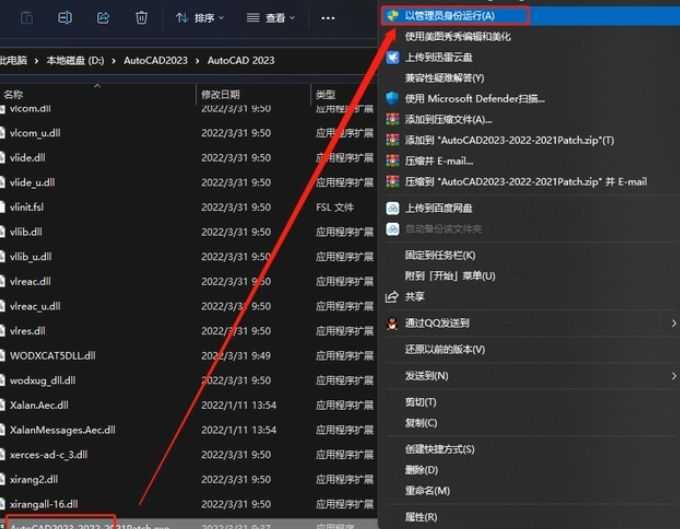Expand chevron after 本地磁盘 (D:) in breadcrumb
The image size is (680, 529).
[x=114, y=61]
